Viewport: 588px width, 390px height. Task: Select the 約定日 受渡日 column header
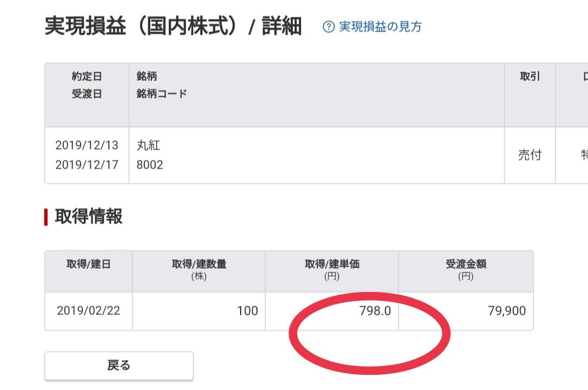(87, 95)
